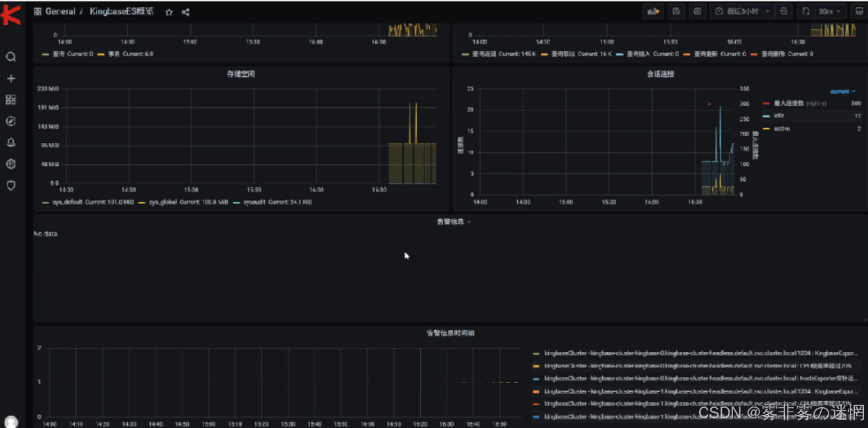Click the KingbaseES概览 dashboard title
This screenshot has width=868, height=428.
[121, 12]
